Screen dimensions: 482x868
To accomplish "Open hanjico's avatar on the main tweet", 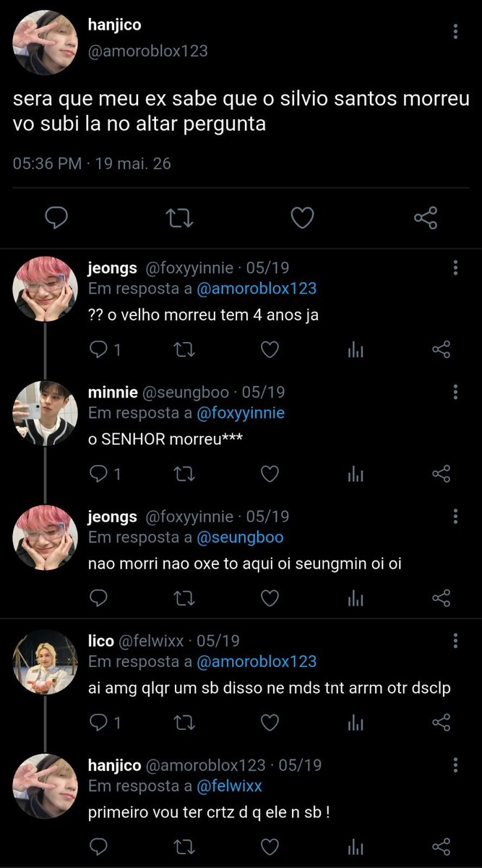I will [45, 42].
